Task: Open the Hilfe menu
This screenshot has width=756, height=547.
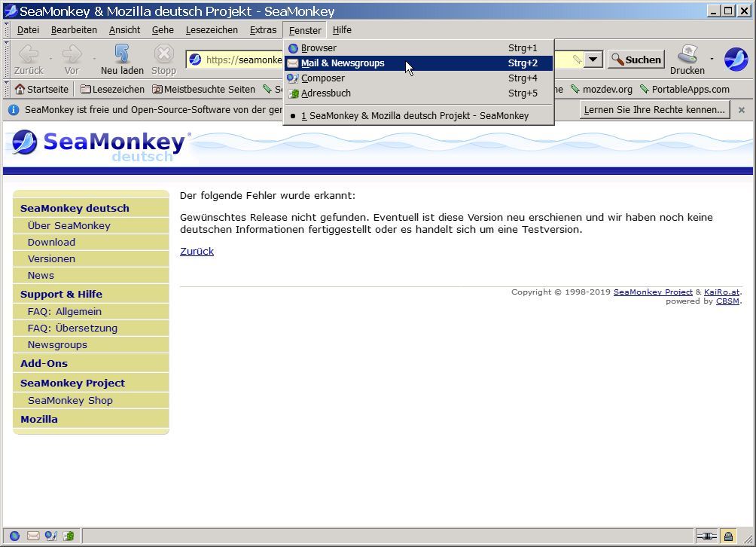Action: 342,30
